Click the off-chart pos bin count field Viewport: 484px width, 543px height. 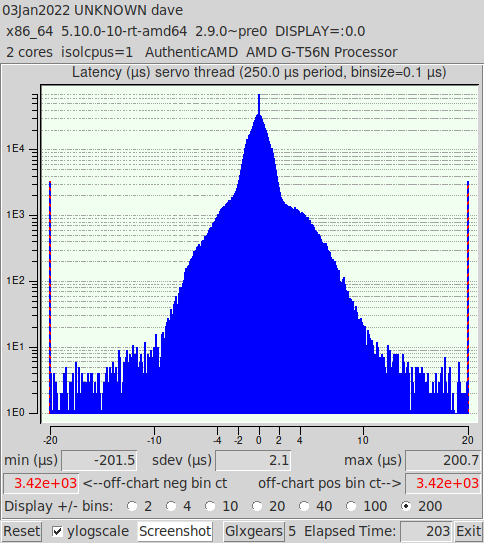(443, 483)
